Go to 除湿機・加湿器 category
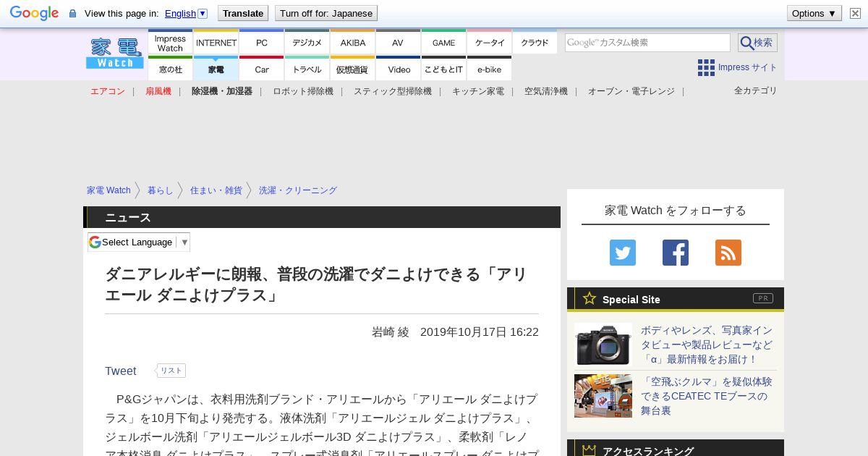 [x=222, y=91]
